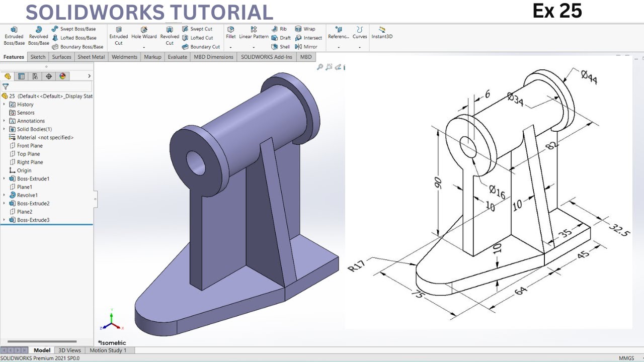Open the 3D Views tab

click(69, 350)
